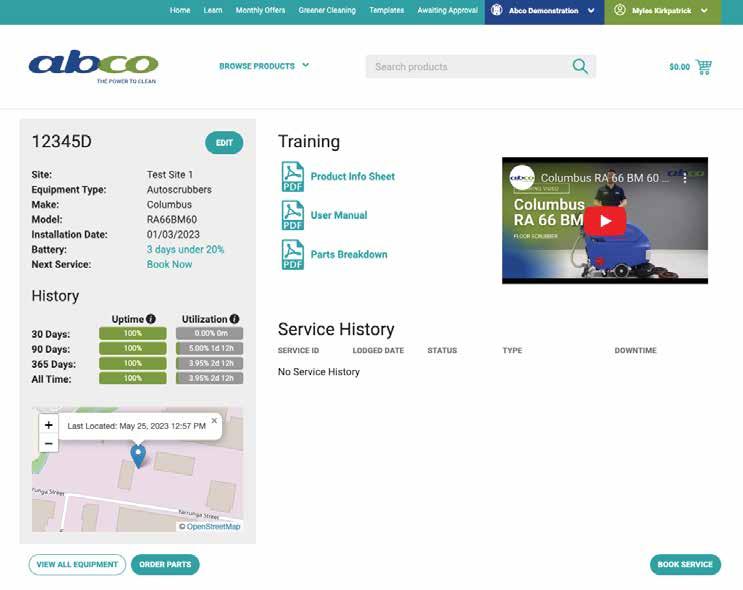Click the 'RA66BM60' model value
The height and width of the screenshot is (590, 743).
pos(172,219)
